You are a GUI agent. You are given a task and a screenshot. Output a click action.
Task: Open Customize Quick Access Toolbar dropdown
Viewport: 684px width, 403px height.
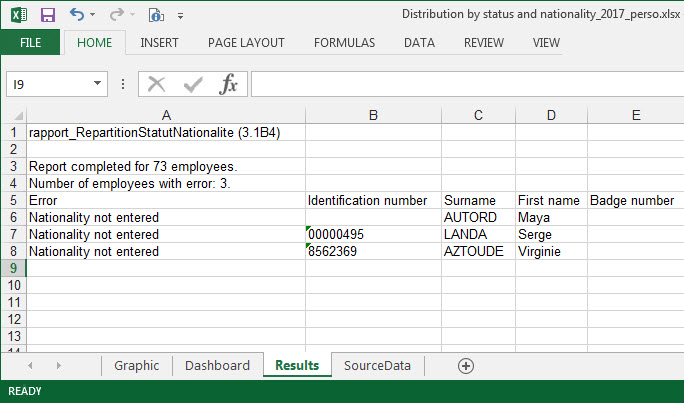(180, 17)
